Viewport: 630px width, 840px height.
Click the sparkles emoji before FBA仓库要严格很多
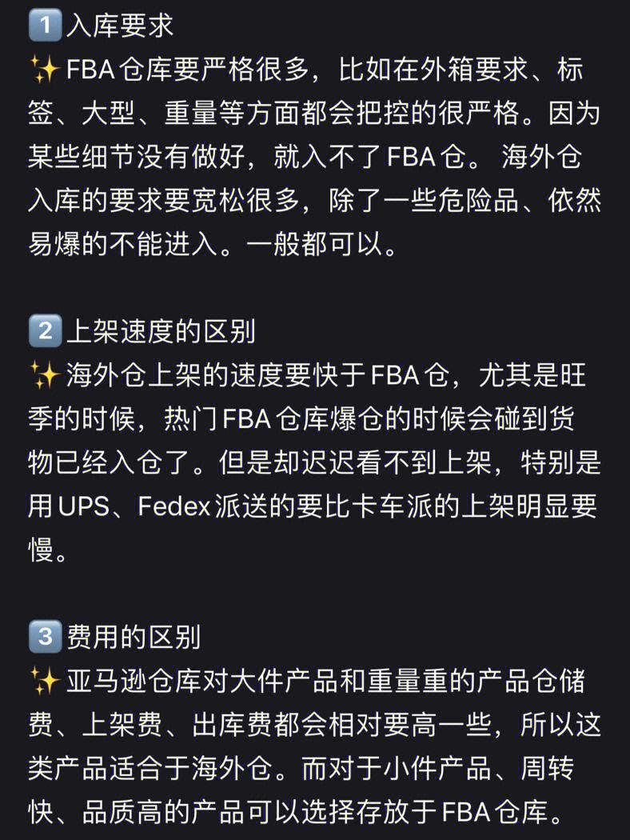pyautogui.click(x=44, y=70)
